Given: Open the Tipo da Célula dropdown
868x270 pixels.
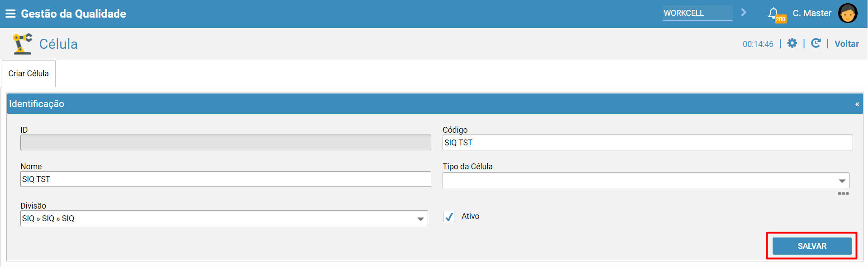Looking at the screenshot, I should pyautogui.click(x=646, y=181).
